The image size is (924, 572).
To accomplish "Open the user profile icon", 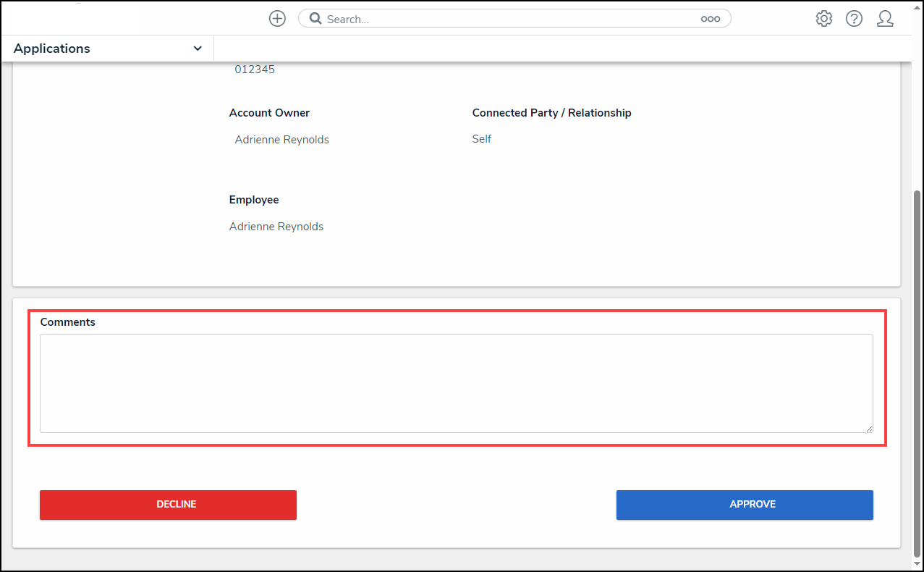I will coord(884,19).
